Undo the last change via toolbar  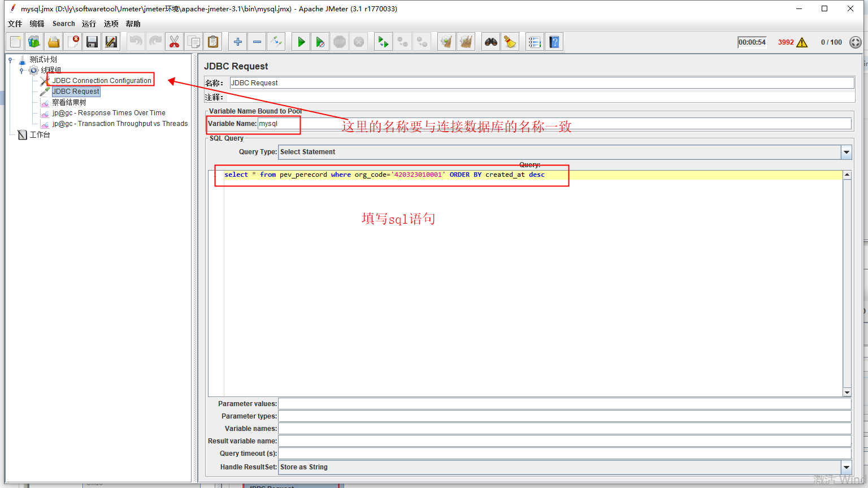136,42
